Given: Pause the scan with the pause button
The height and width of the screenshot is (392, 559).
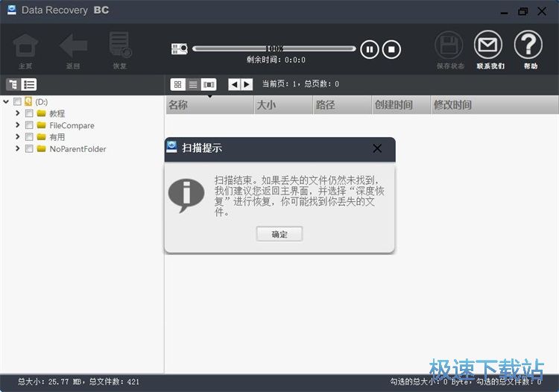Looking at the screenshot, I should click(x=370, y=49).
